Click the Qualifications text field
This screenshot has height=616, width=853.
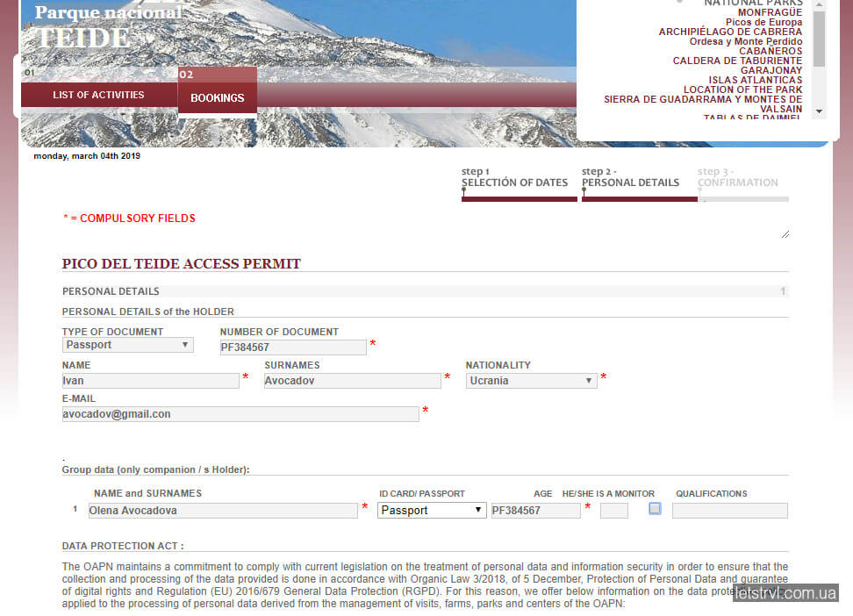(x=729, y=511)
